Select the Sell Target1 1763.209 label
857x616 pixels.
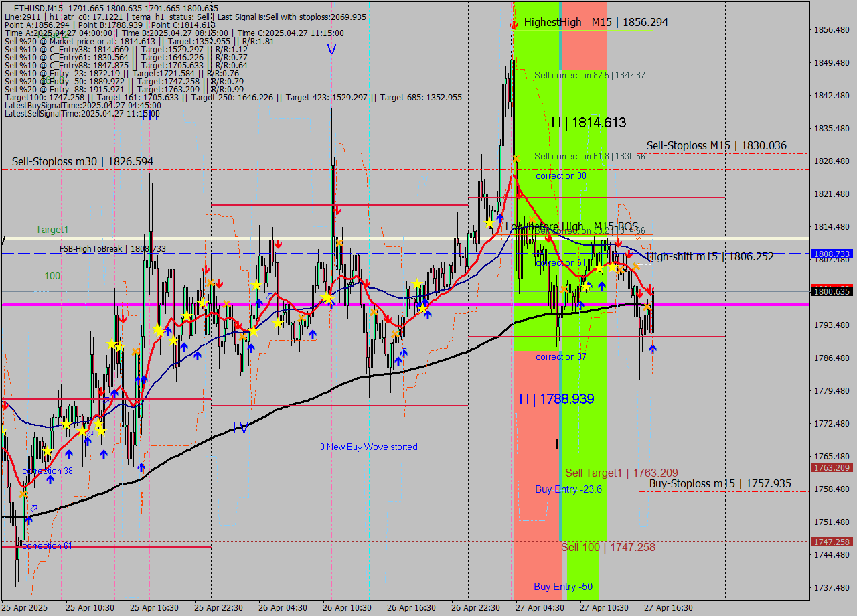point(623,473)
